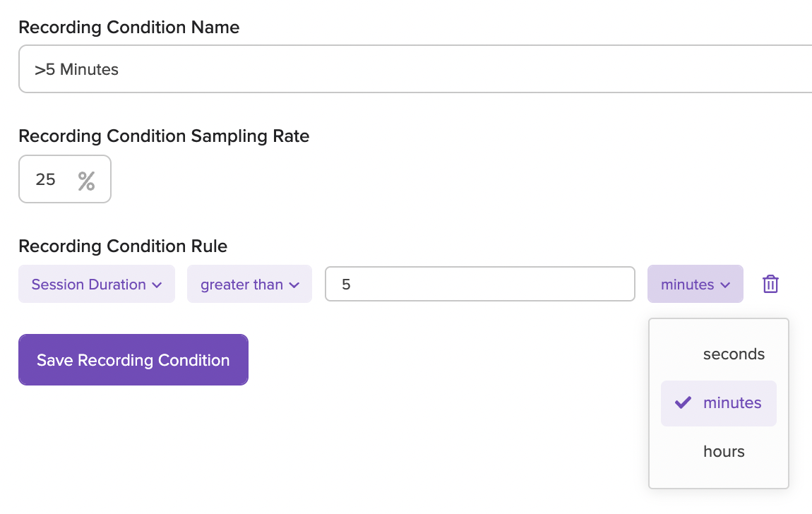Focus the duration value field containing 5
The width and height of the screenshot is (812, 514).
(479, 285)
